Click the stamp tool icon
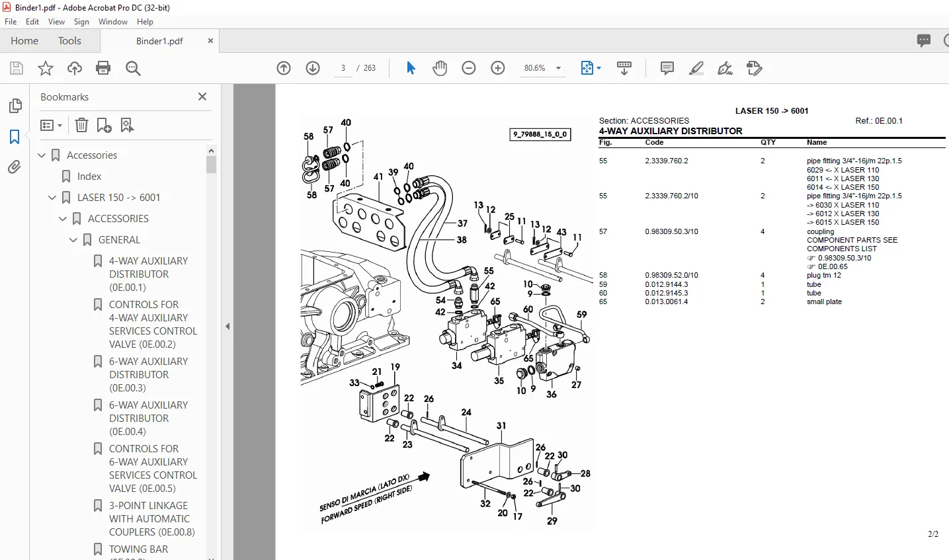The height and width of the screenshot is (560, 949). point(755,68)
